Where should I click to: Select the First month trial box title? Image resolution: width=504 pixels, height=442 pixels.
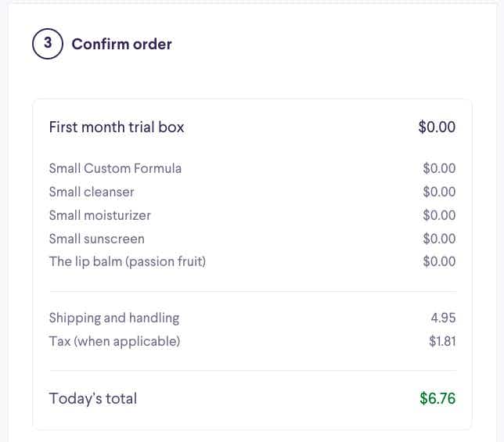[117, 127]
